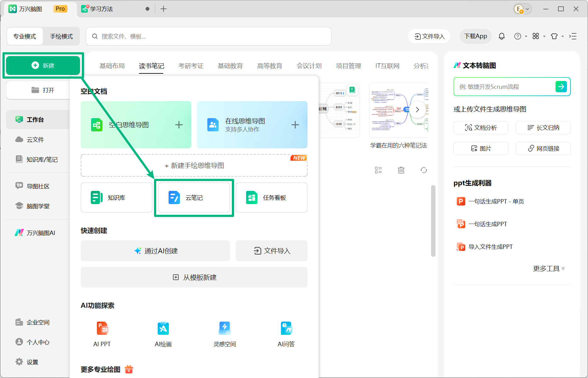
Task: Open the user account avatar dropdown
Action: [x=522, y=9]
